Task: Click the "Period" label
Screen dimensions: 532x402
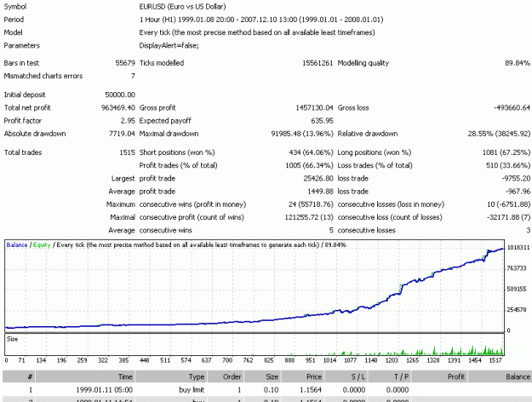Action: [x=14, y=20]
